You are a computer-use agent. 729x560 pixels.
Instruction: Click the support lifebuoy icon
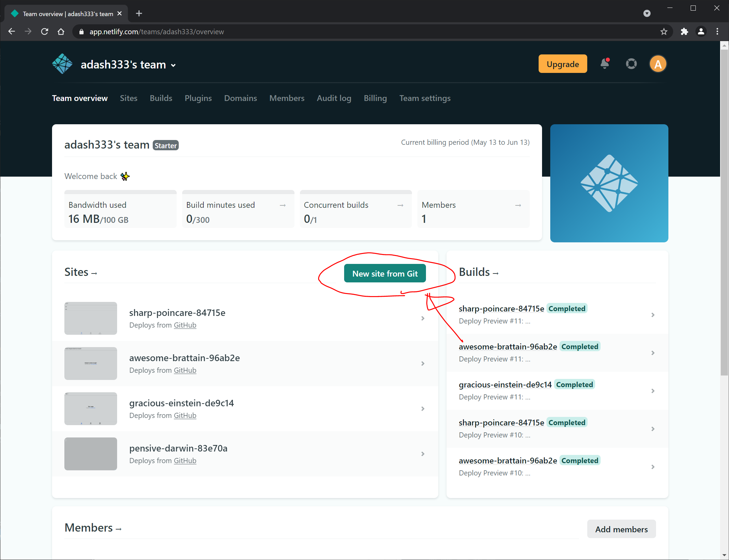631,64
